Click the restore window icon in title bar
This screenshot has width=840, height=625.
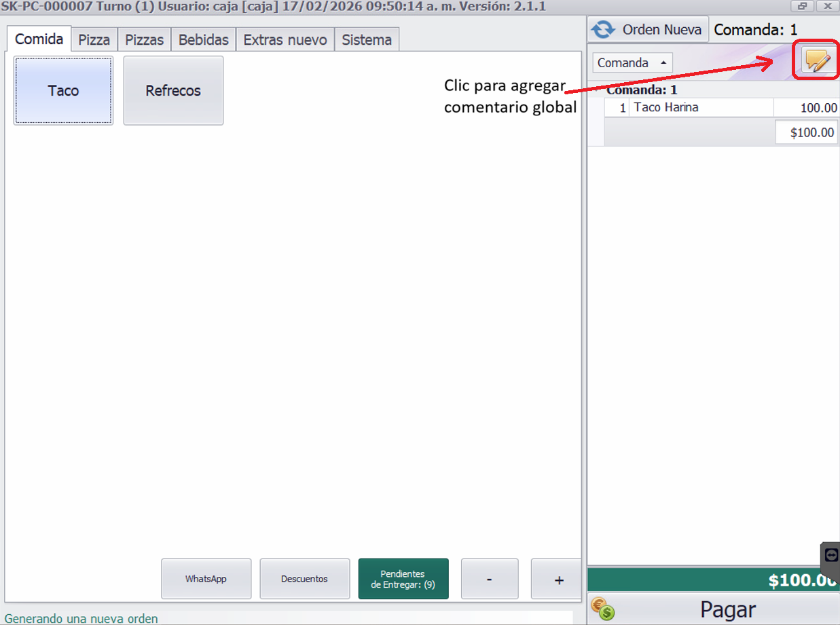point(802,6)
